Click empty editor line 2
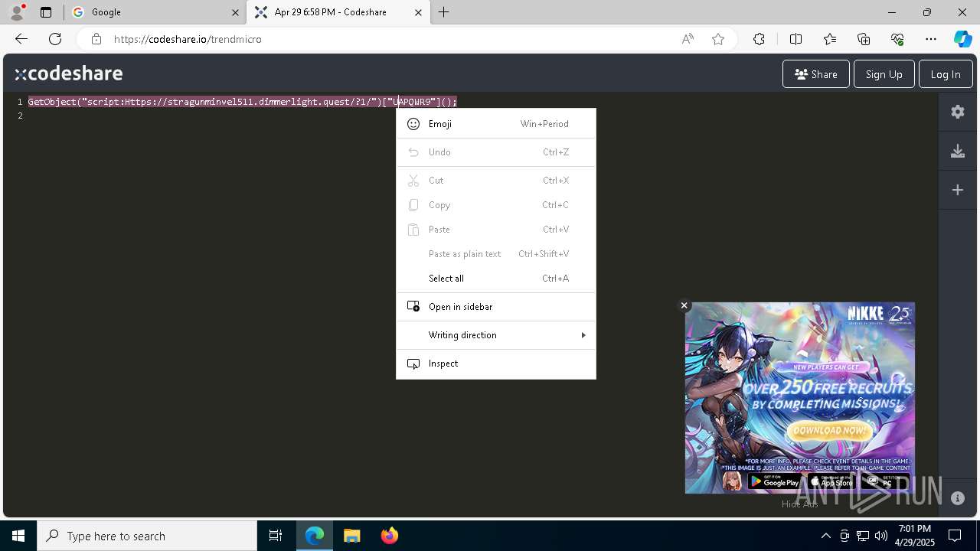The image size is (980, 551). (x=482, y=116)
